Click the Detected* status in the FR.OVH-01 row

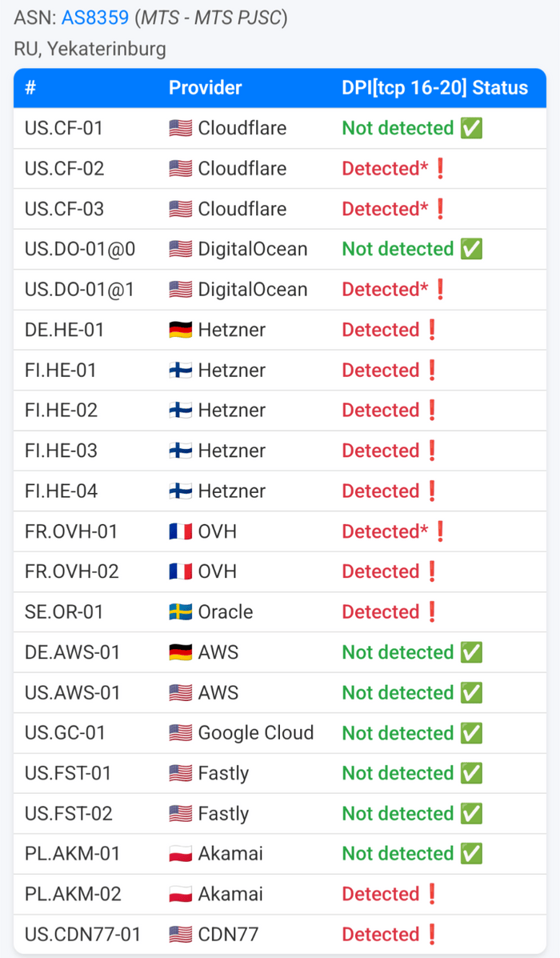tap(385, 531)
